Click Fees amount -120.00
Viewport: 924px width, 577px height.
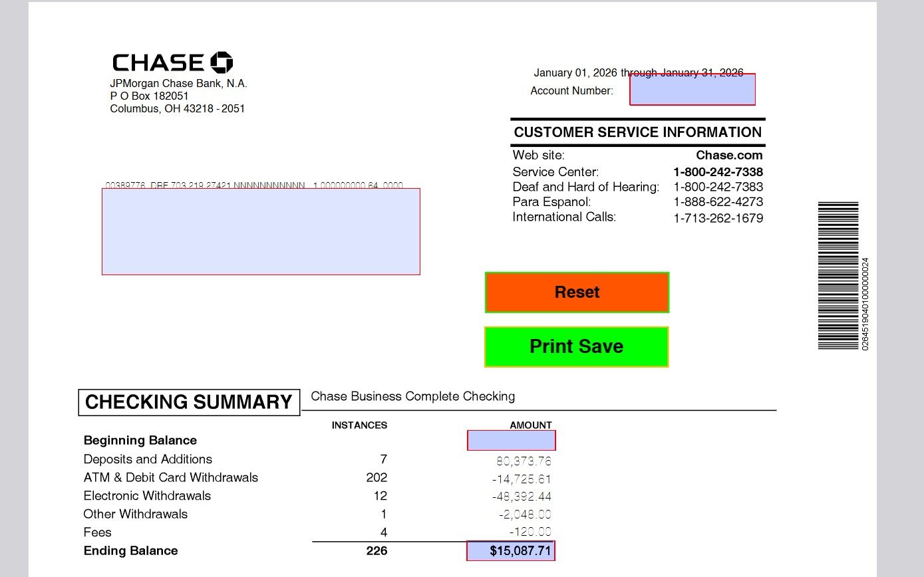click(530, 532)
